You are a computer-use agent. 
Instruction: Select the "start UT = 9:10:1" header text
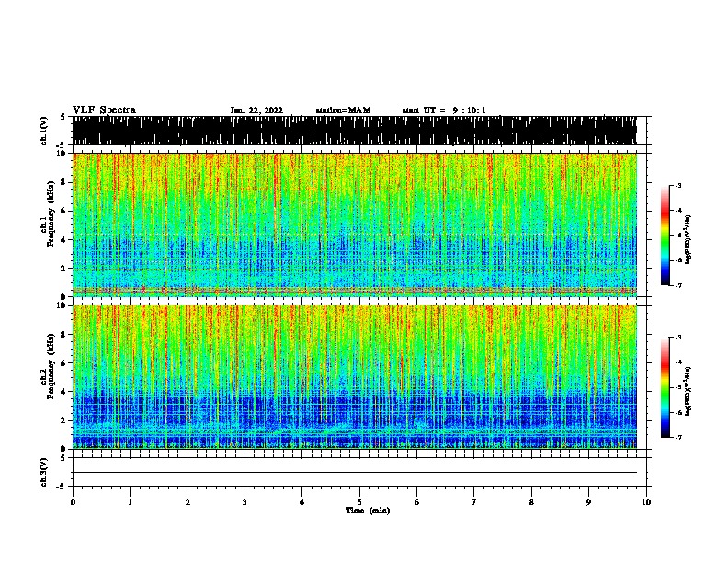click(x=444, y=110)
